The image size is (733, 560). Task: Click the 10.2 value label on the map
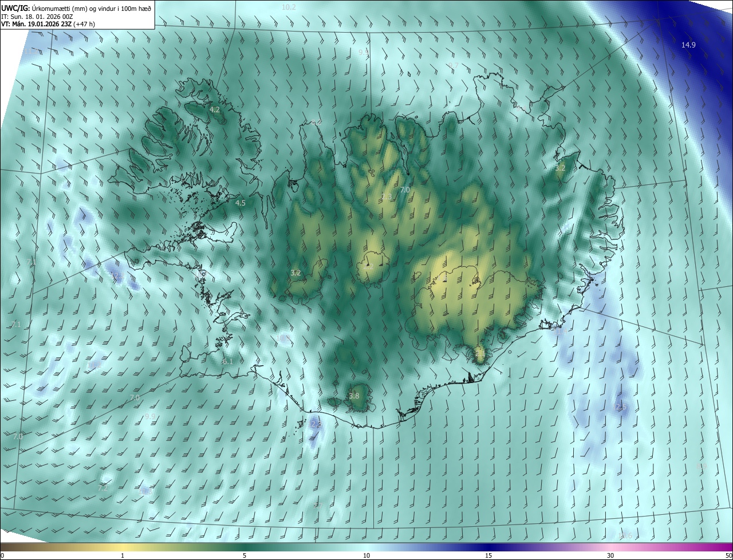pyautogui.click(x=289, y=7)
